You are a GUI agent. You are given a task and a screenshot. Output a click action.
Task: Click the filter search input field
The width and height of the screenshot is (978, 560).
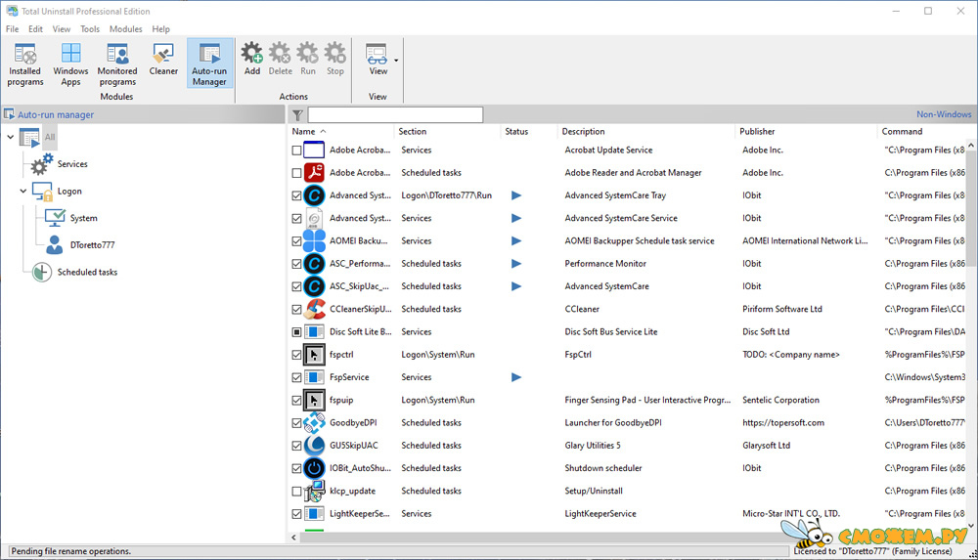(x=395, y=114)
